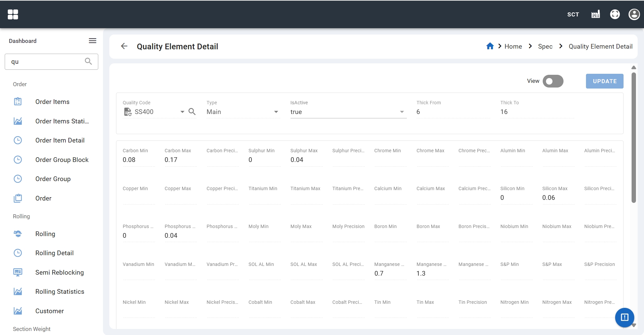
Task: Collapse sidebar using the hamburger menu icon
Action: click(x=93, y=41)
